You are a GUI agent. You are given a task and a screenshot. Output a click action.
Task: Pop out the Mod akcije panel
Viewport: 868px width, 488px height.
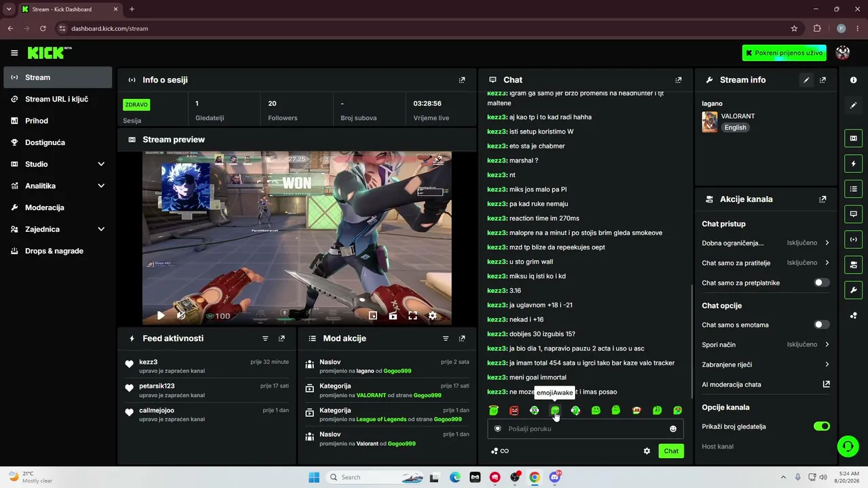(462, 338)
